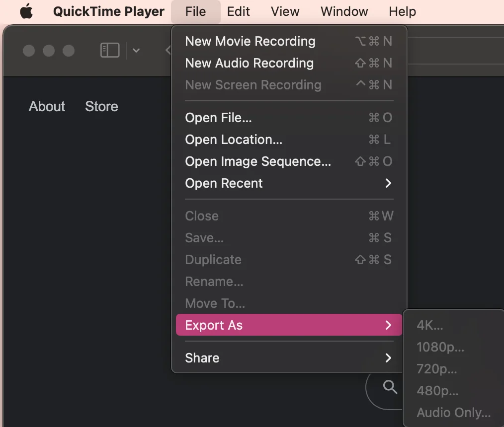Screen dimensions: 504x427
Task: Choose Open Location...
Action: click(289, 140)
